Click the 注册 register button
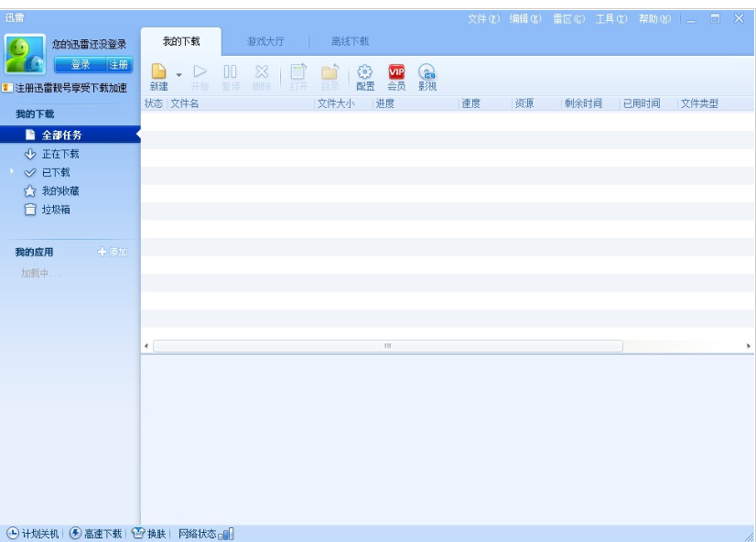 click(119, 65)
